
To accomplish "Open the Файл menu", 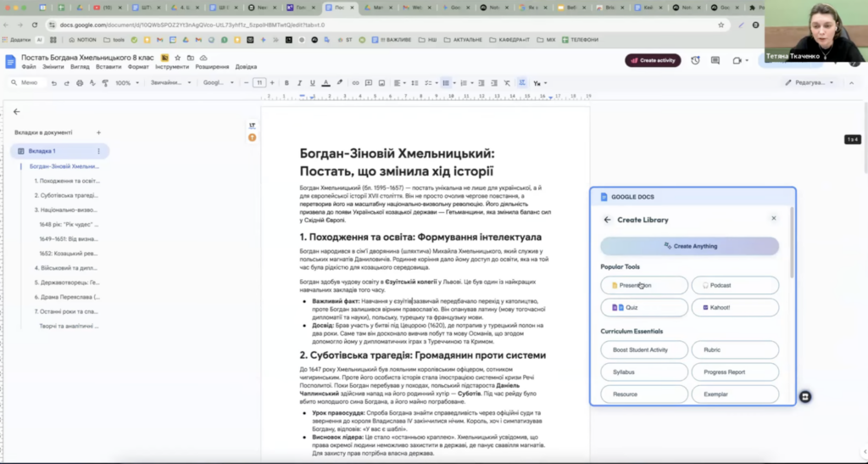I will (x=29, y=67).
